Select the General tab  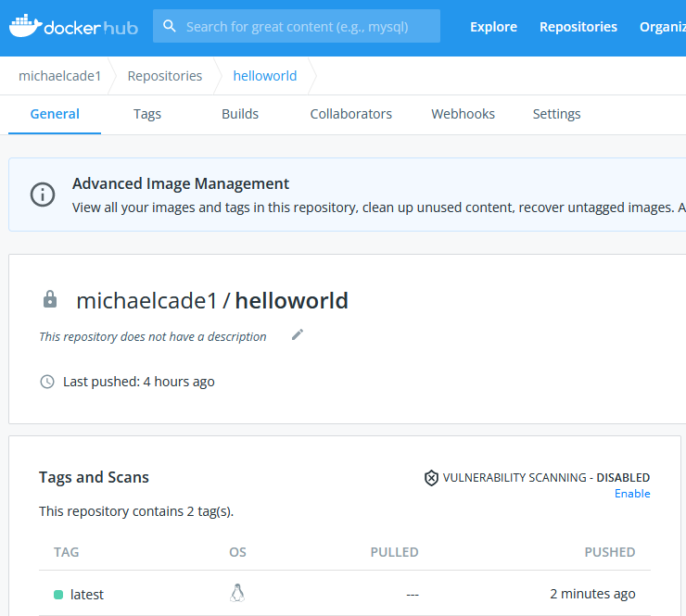(55, 114)
